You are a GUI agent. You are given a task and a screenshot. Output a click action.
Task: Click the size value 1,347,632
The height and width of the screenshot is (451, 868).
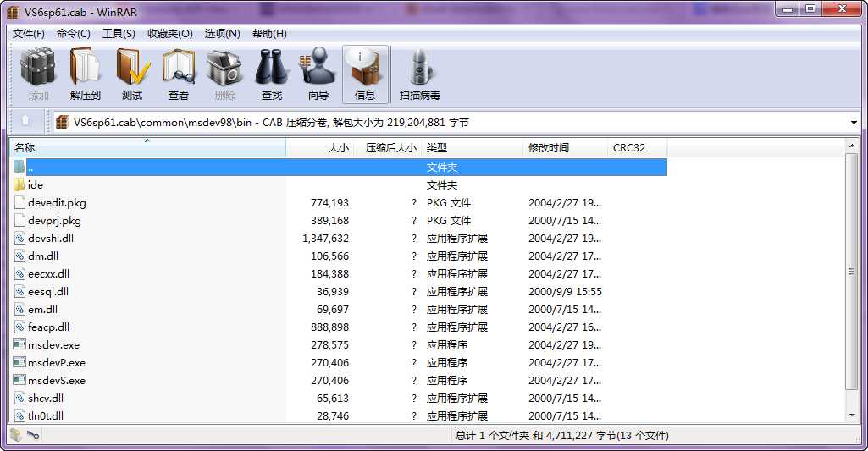325,238
